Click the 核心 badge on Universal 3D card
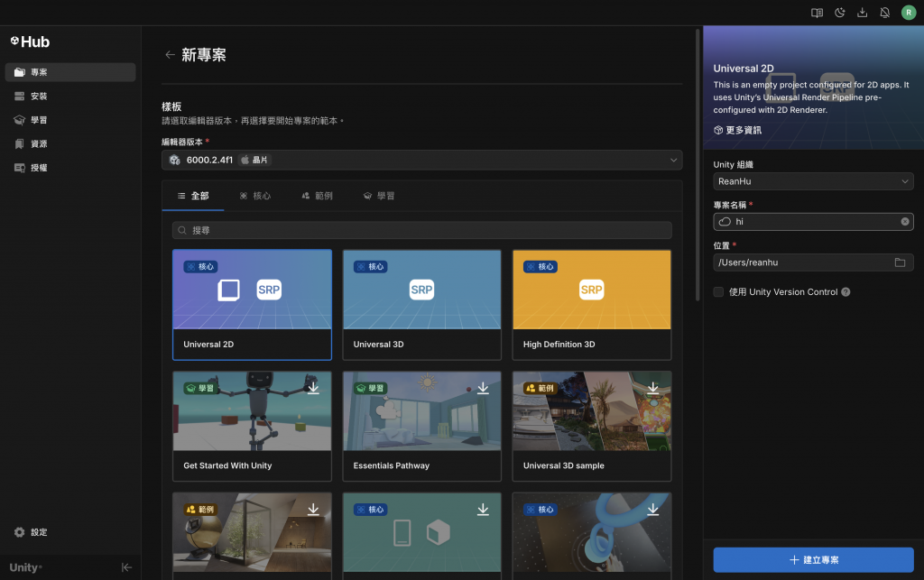This screenshot has height=580, width=924. click(x=370, y=267)
